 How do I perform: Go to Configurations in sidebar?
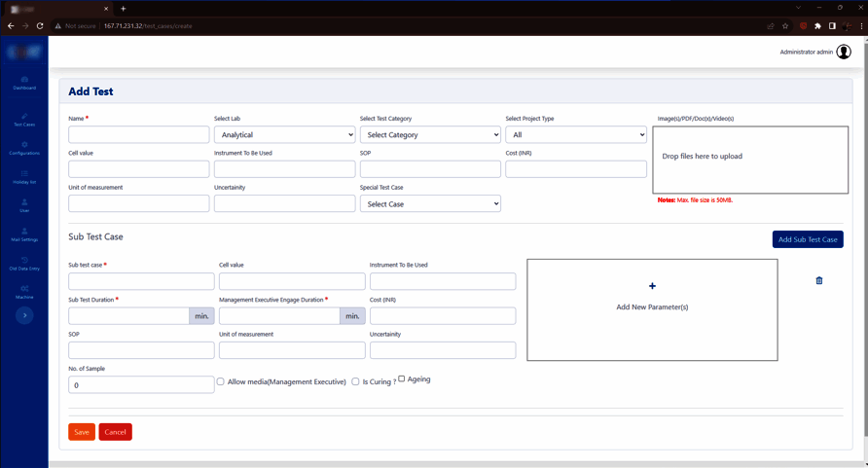click(24, 148)
